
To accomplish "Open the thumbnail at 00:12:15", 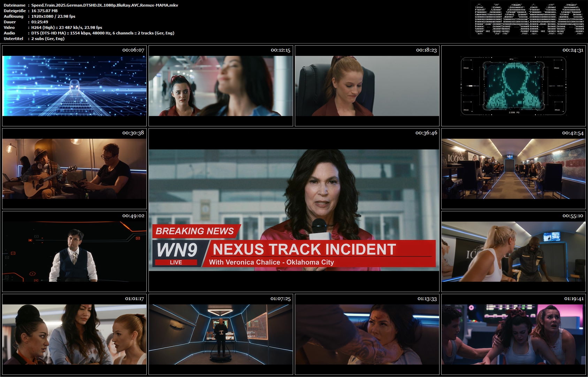I will (221, 86).
